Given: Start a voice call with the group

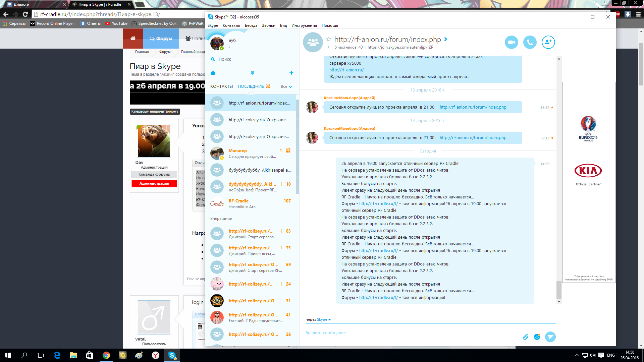Looking at the screenshot, I should click(530, 42).
